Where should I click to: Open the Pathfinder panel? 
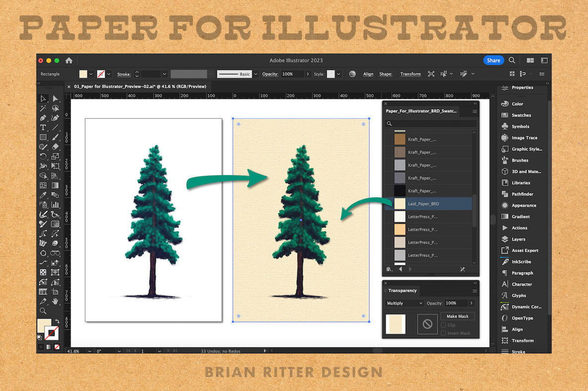(522, 194)
